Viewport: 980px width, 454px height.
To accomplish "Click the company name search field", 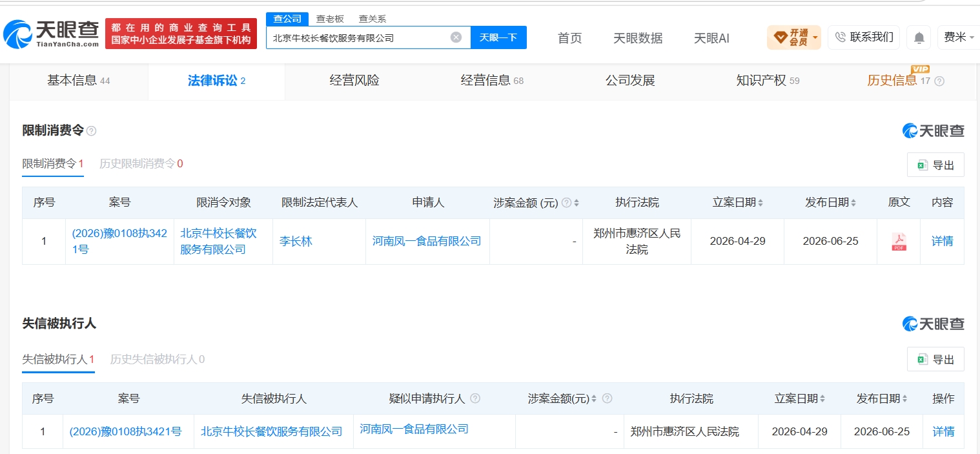I will click(359, 37).
